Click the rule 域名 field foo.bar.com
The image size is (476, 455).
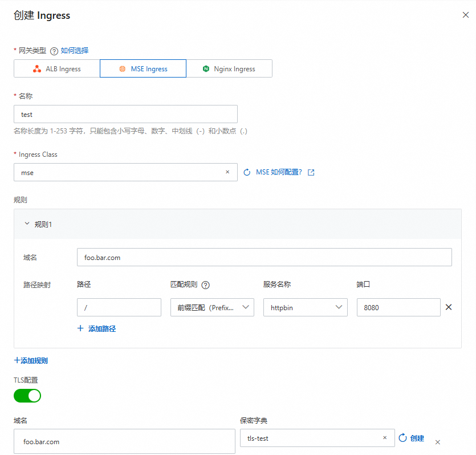point(265,257)
